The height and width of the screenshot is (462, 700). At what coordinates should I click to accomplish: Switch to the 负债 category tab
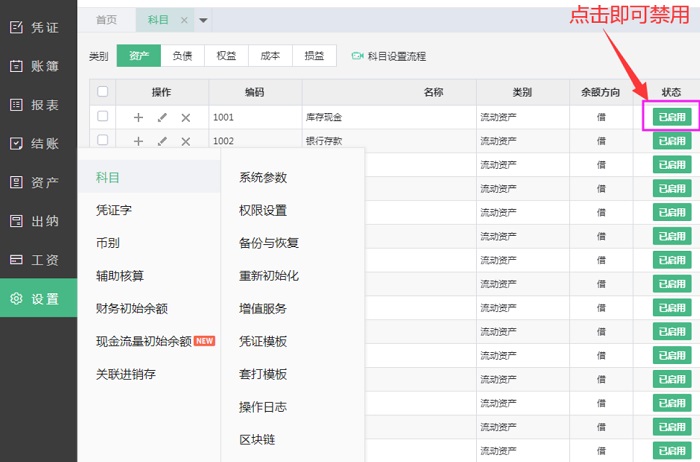181,57
